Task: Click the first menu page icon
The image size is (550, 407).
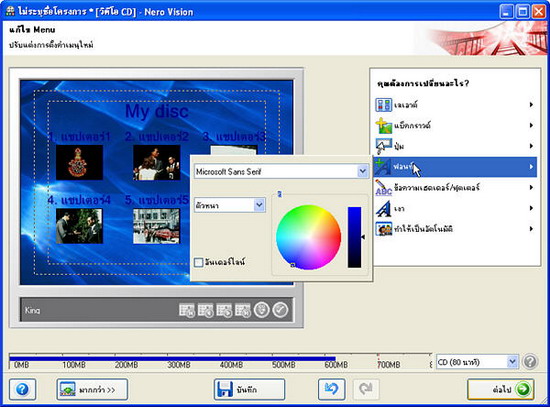Action: pos(187,310)
